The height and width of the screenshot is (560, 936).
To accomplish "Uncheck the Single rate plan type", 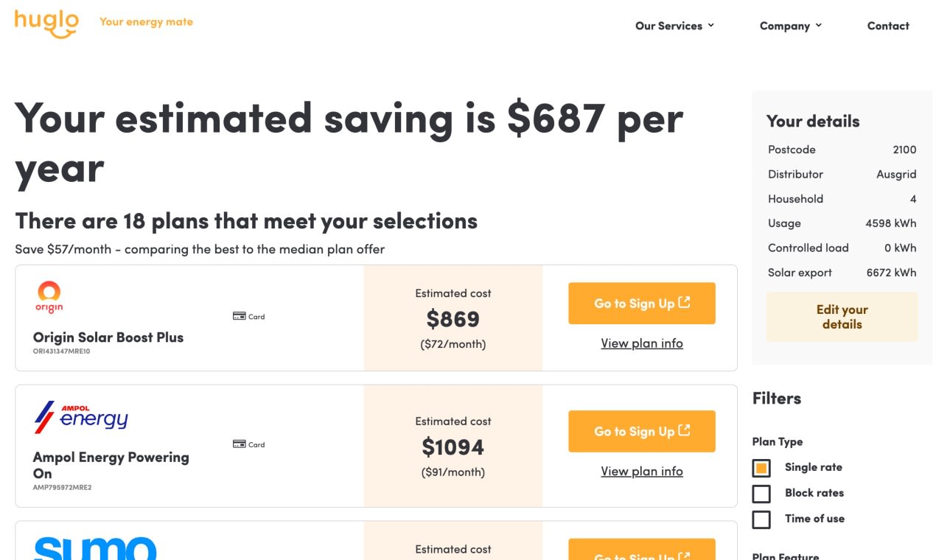I will (x=761, y=468).
